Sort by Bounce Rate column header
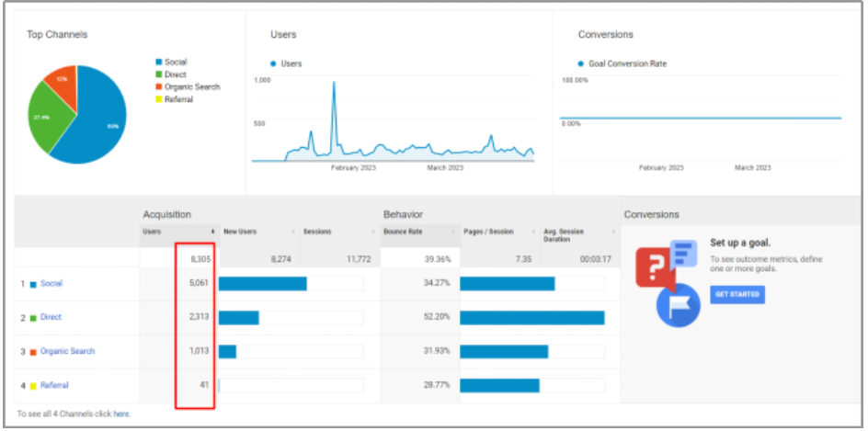The image size is (868, 431). coord(403,232)
